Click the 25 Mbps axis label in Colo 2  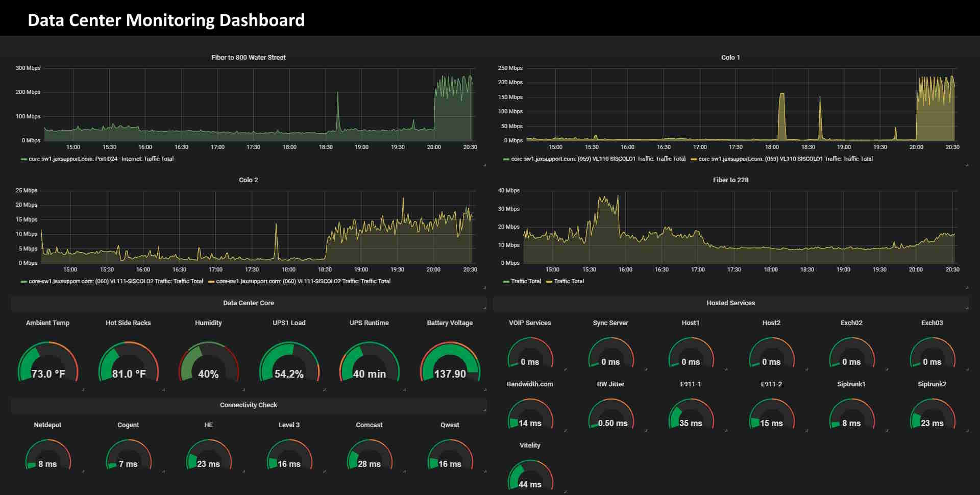(x=27, y=191)
